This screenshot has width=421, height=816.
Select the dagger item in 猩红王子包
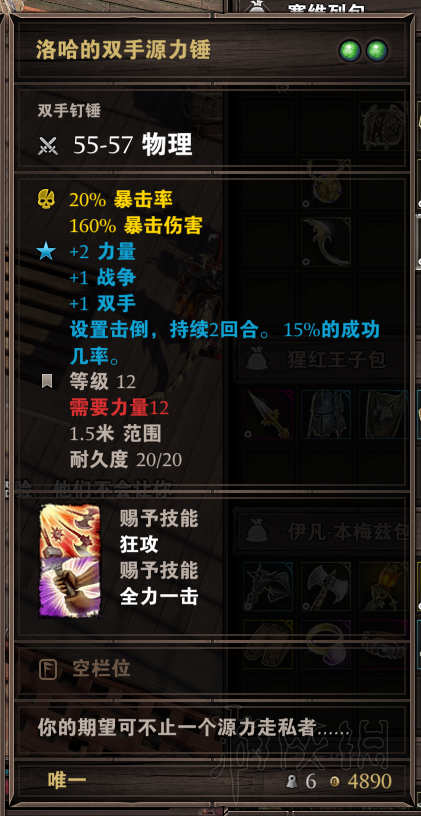coord(267,415)
